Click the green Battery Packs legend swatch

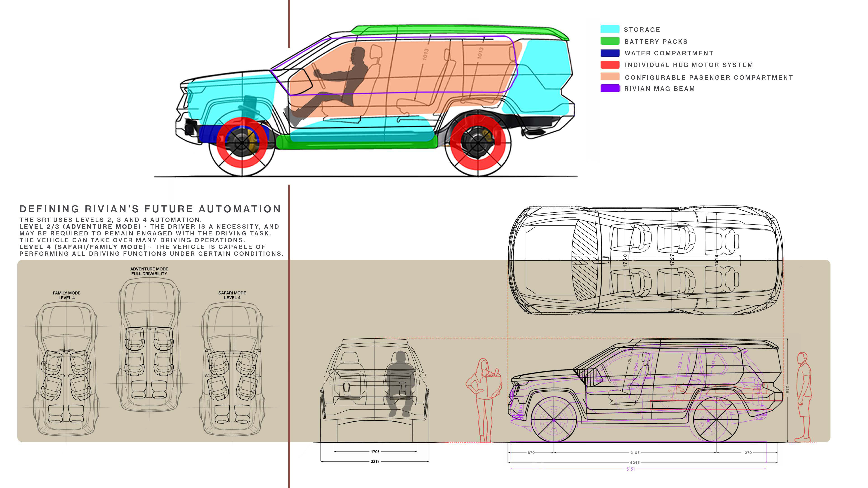610,41
